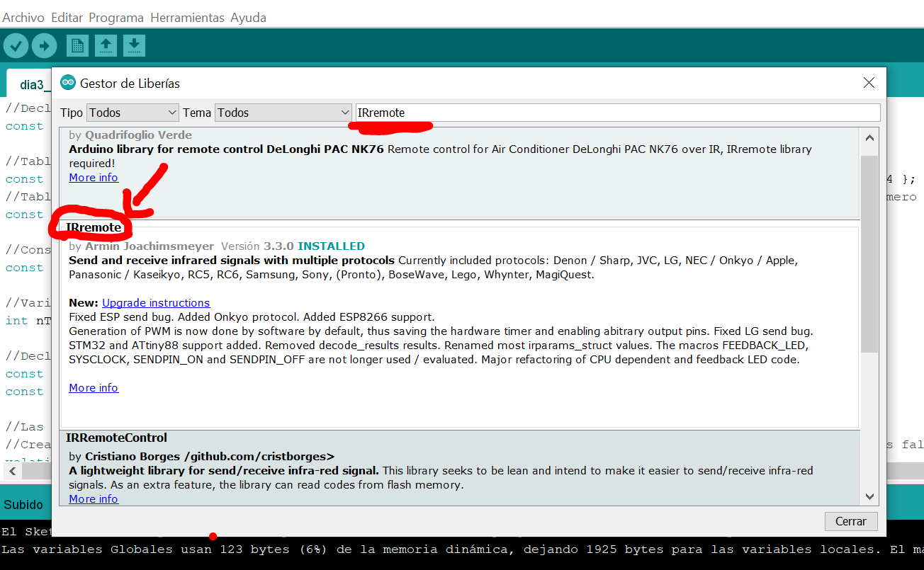
Task: Open the Tema dropdown
Action: click(283, 113)
